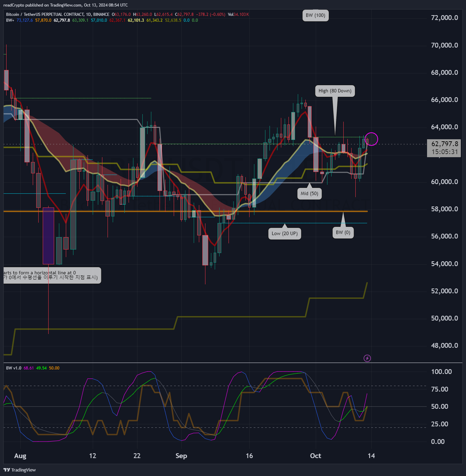
Task: Click the BW+ value 52,638.5
Action: point(173,20)
